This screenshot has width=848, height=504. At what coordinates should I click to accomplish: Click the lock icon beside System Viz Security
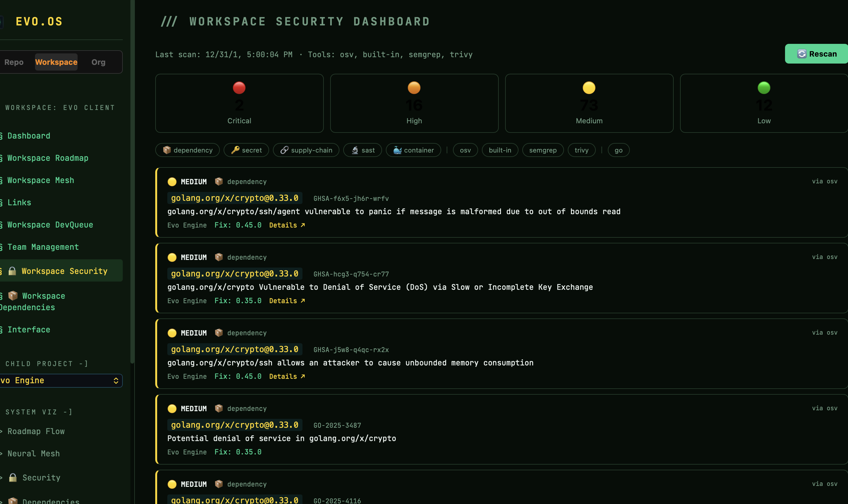[13, 478]
